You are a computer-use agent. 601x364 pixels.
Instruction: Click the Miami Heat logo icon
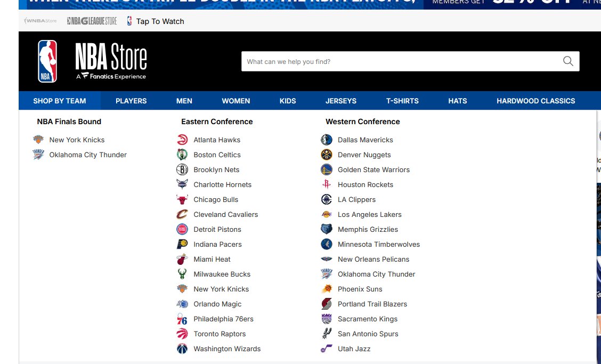pyautogui.click(x=182, y=260)
